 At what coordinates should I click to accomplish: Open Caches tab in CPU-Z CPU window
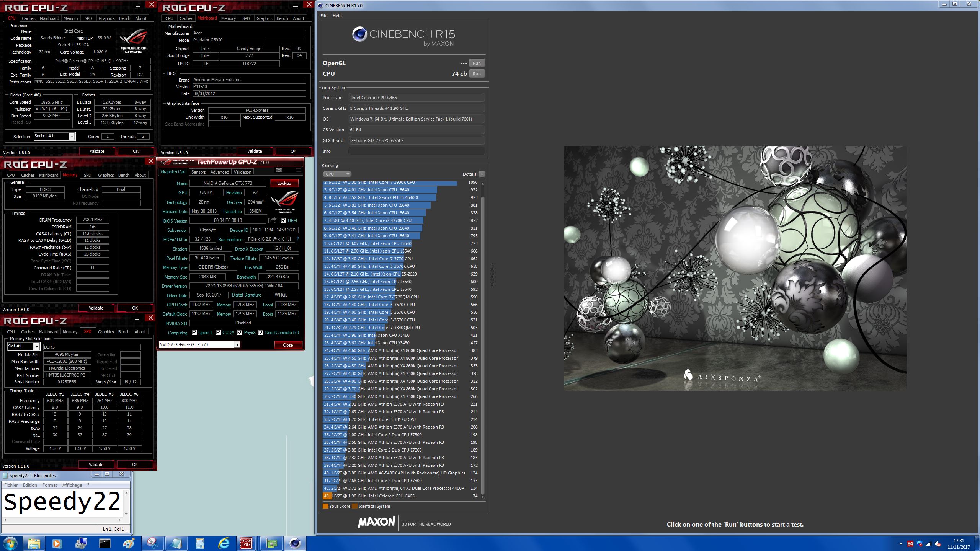pyautogui.click(x=28, y=18)
